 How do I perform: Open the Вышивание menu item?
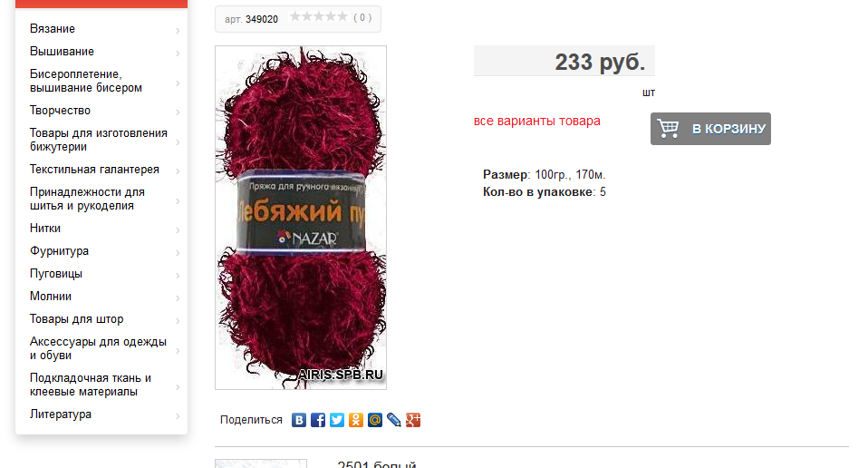(62, 52)
